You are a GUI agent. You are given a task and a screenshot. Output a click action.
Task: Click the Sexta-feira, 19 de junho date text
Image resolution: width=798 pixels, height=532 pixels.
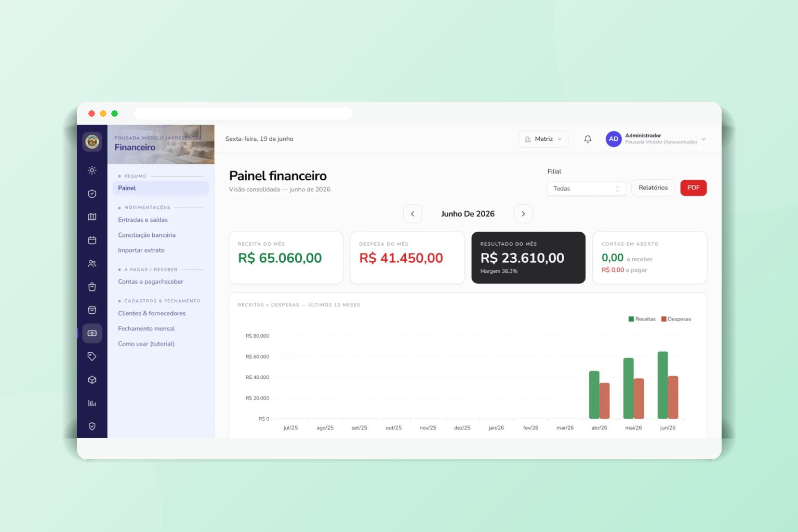point(259,139)
